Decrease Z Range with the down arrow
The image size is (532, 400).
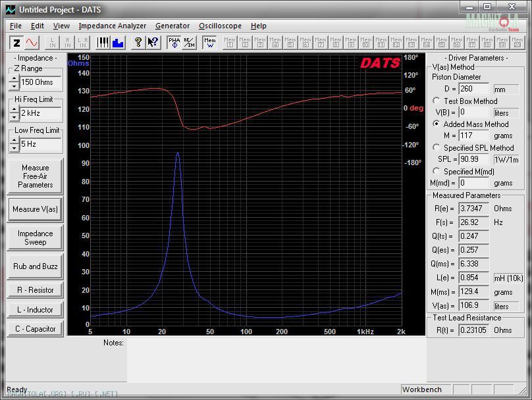[14, 86]
